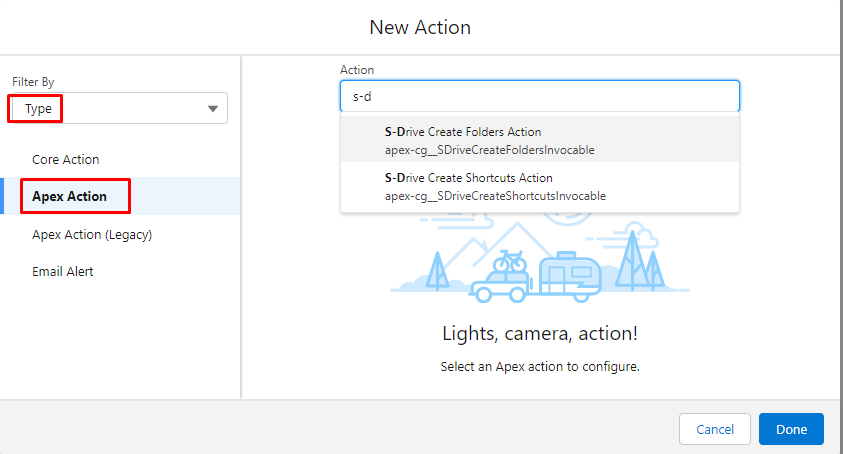Screen dimensions: 843x454
Task: Click the cloud in the illustration
Action: 646,236
